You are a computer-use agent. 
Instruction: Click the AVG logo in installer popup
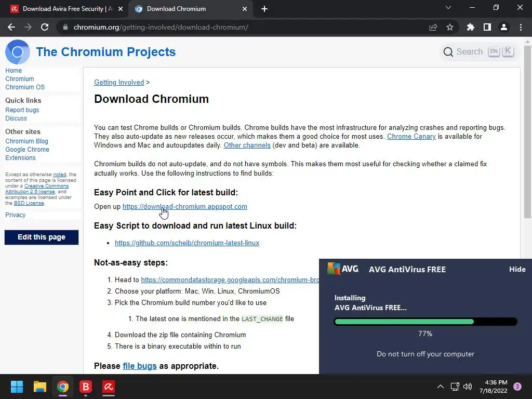(x=343, y=269)
